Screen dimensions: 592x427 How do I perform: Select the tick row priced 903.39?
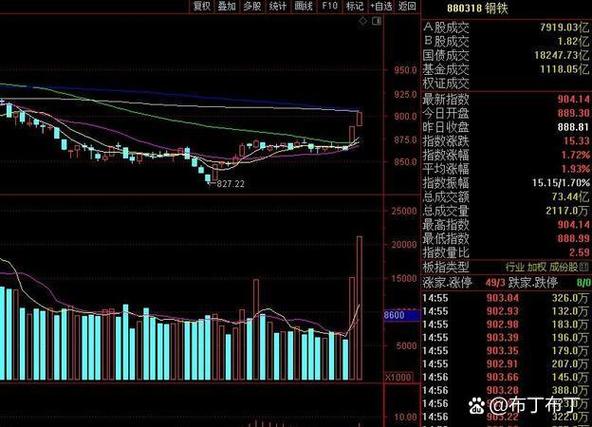pos(506,338)
